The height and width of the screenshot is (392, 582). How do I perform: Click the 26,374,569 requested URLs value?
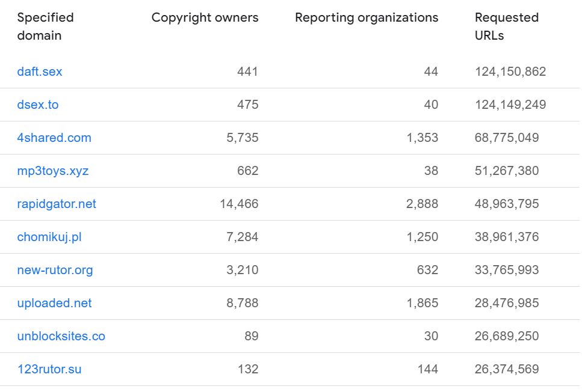[507, 369]
